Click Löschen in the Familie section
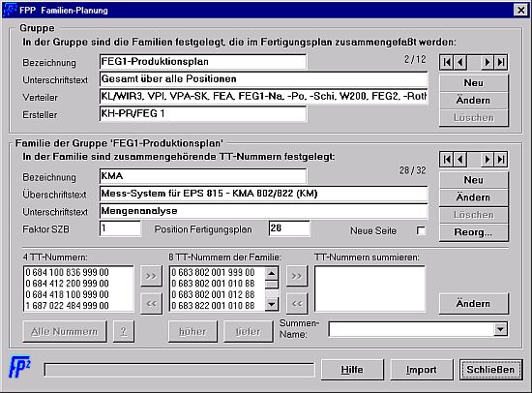Viewport: 532px width, 393px height. 474,215
